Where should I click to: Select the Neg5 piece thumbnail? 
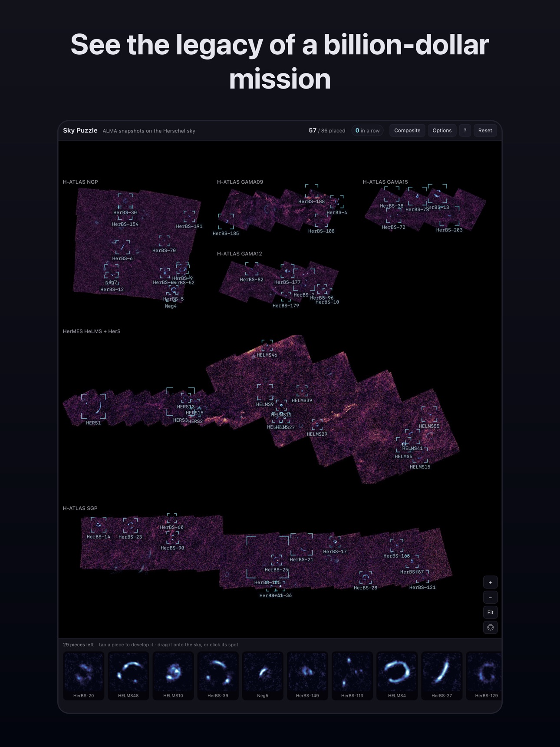click(x=262, y=675)
